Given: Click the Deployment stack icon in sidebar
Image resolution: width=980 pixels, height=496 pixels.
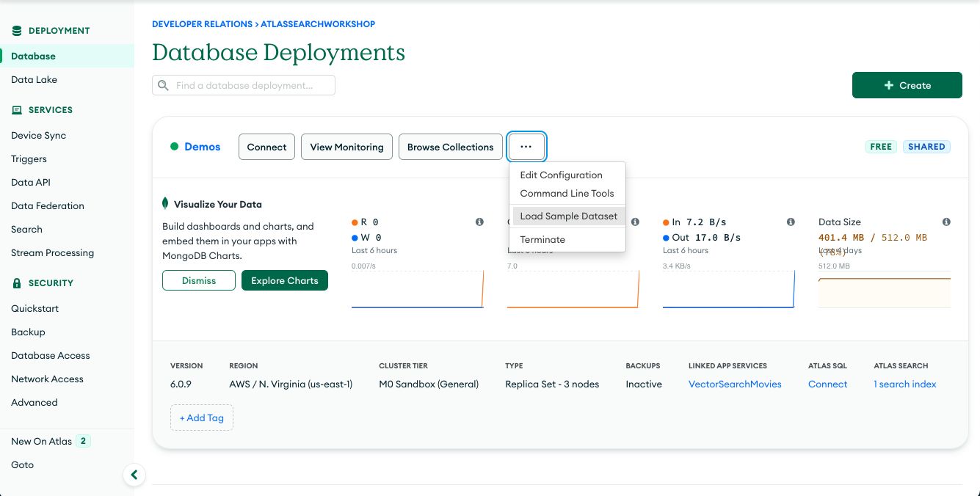Looking at the screenshot, I should pyautogui.click(x=17, y=31).
